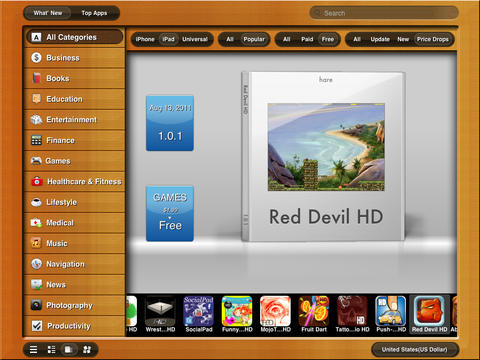
Task: Click the Music note icon
Action: 36,243
